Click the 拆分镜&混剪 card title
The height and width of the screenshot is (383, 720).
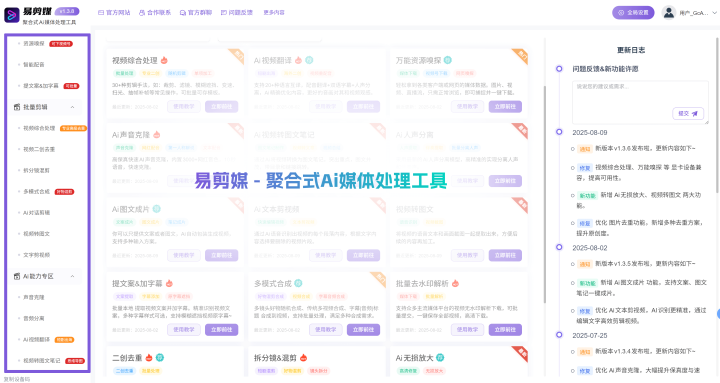(x=276, y=358)
